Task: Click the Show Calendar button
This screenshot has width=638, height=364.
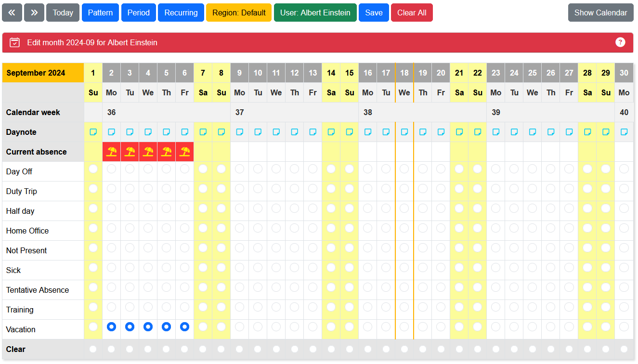Action: [600, 13]
